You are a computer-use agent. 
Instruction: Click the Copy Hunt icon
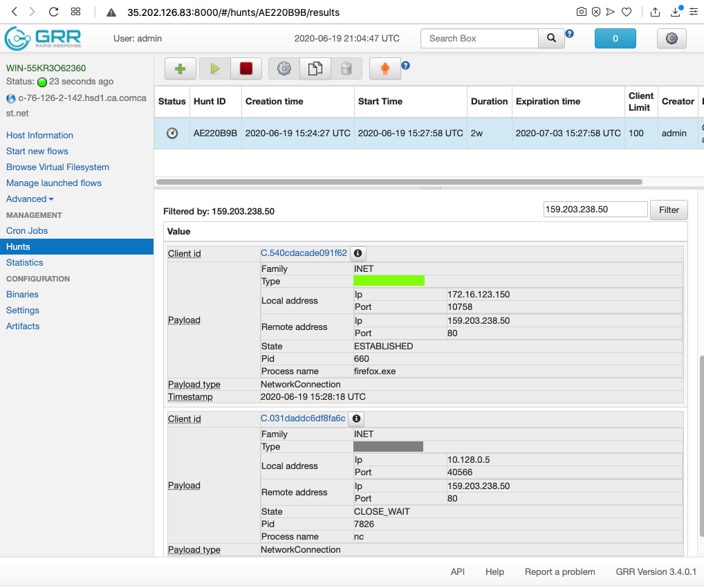click(x=315, y=68)
